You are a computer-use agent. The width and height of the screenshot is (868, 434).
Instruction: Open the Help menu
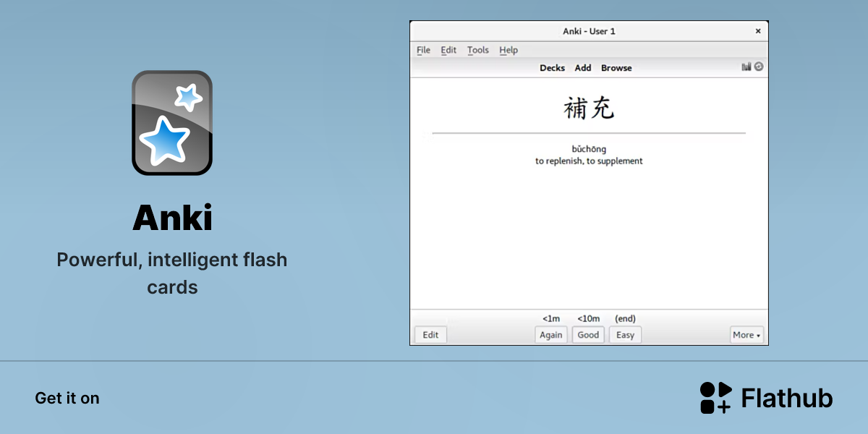tap(509, 50)
